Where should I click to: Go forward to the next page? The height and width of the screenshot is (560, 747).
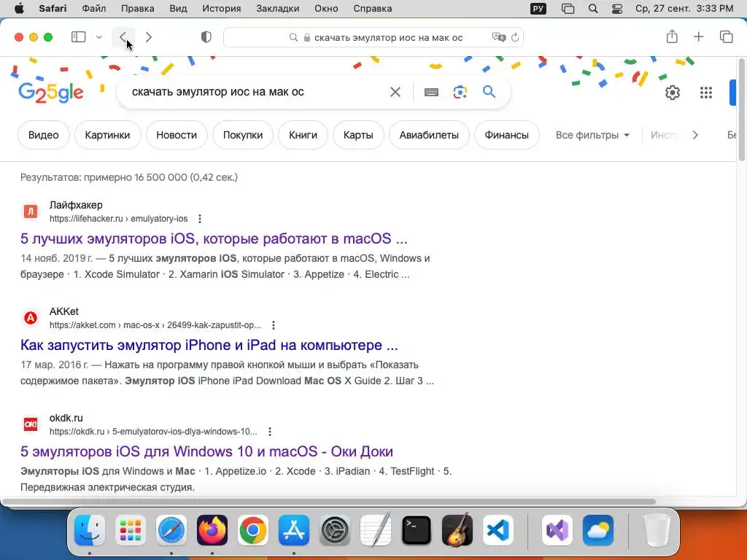149,37
